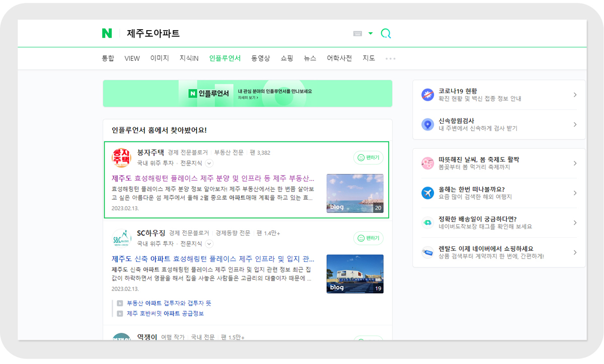Click the green delivery truck icon for 정확한 배송일

click(x=427, y=223)
